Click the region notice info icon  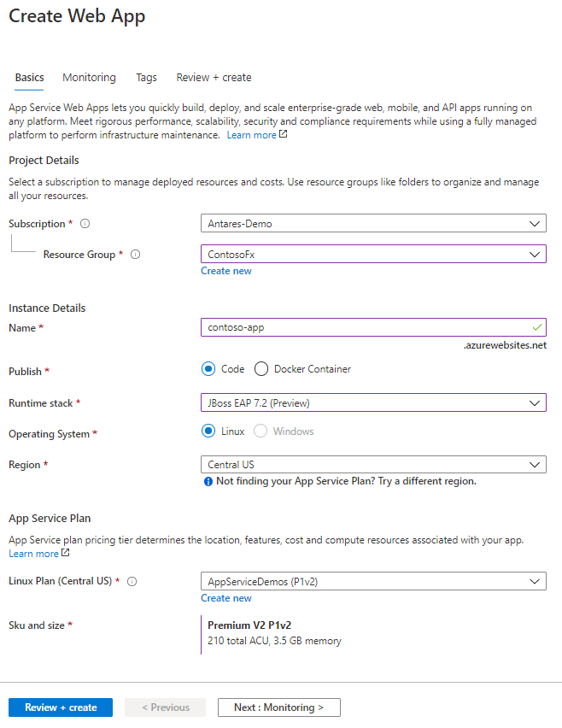pos(208,481)
